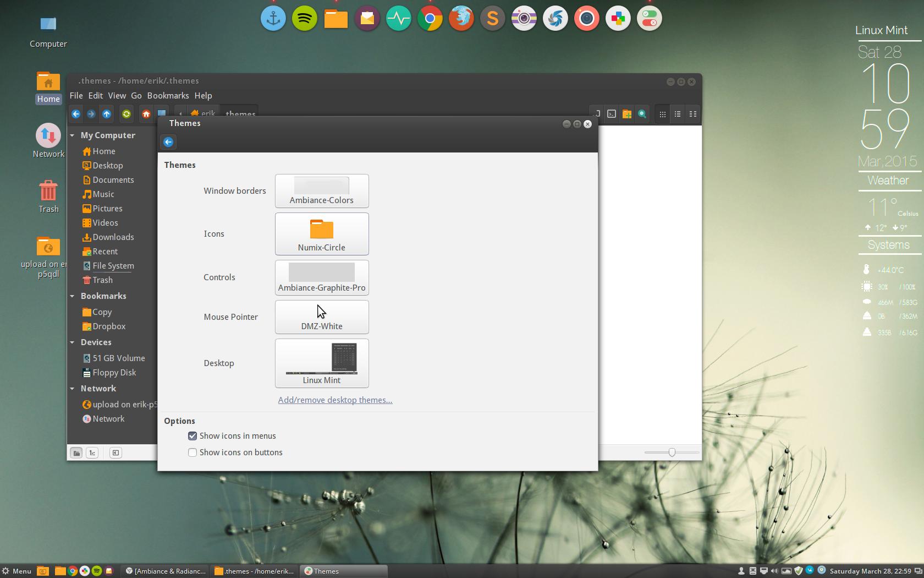Screen dimensions: 924x578
Task: Open the Window borders theme chooser Ambiance-Colors
Action: point(322,191)
